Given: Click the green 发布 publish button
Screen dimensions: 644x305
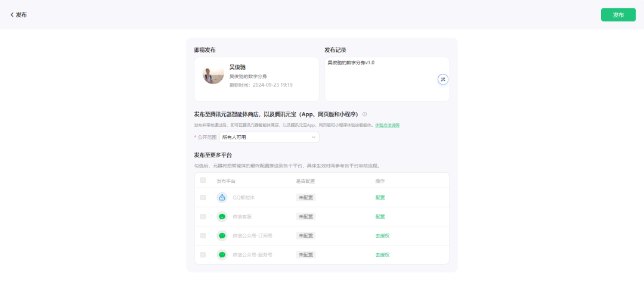Looking at the screenshot, I should tap(618, 15).
